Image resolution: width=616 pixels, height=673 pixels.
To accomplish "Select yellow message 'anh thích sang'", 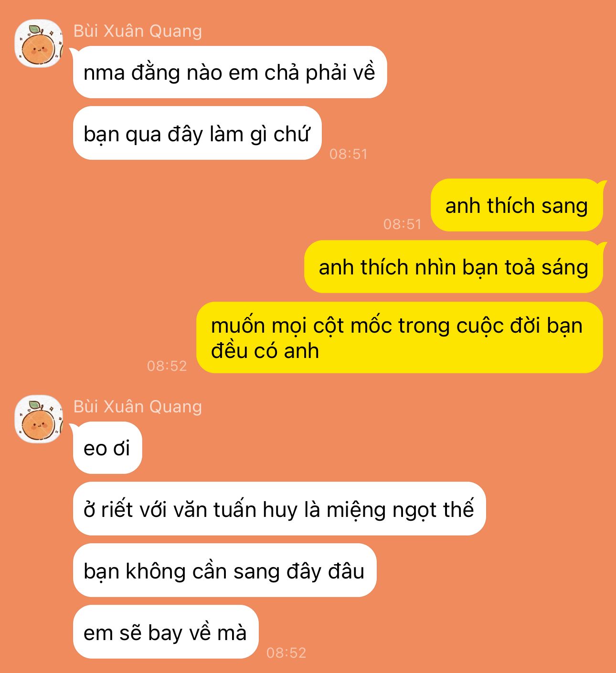I will click(x=517, y=205).
